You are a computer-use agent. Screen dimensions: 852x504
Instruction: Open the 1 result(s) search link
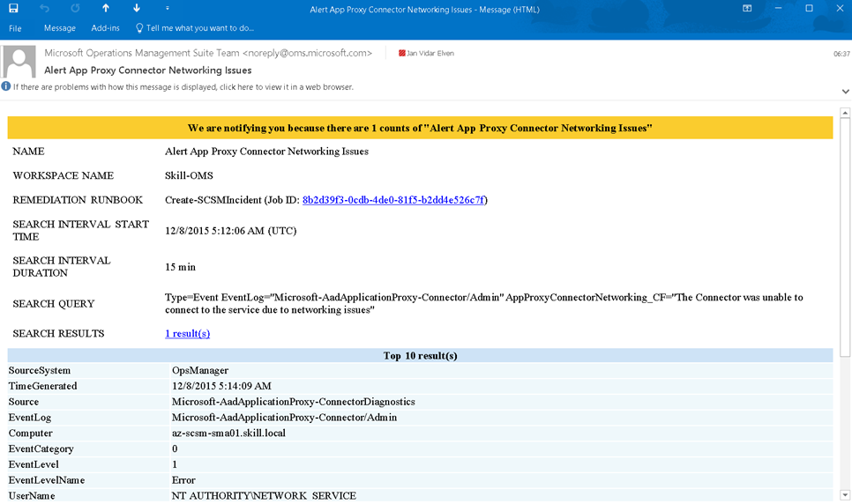click(188, 333)
